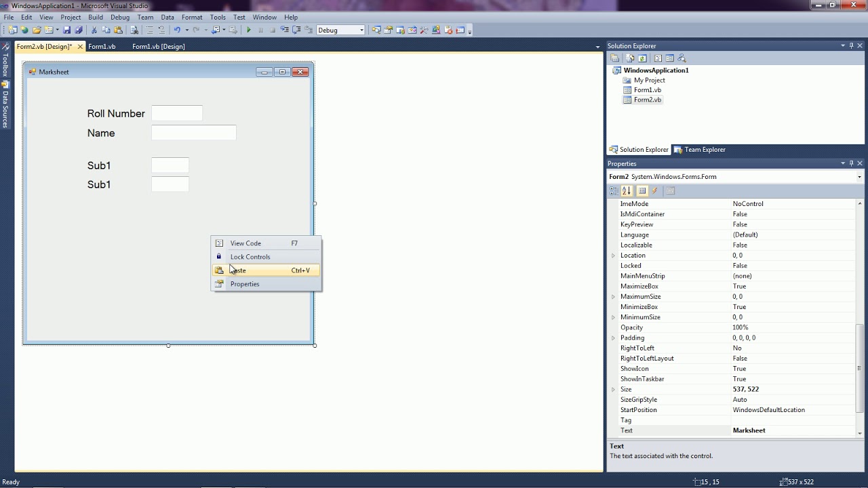868x488 pixels.
Task: Show Events with the lightning bolt icon
Action: pyautogui.click(x=655, y=190)
